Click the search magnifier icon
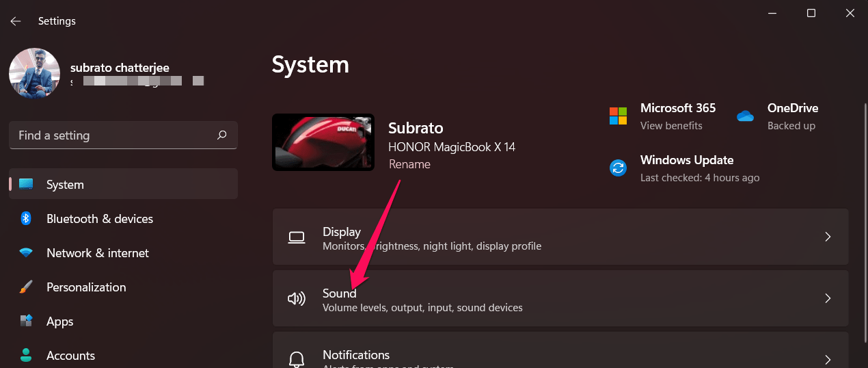The image size is (868, 368). tap(221, 135)
